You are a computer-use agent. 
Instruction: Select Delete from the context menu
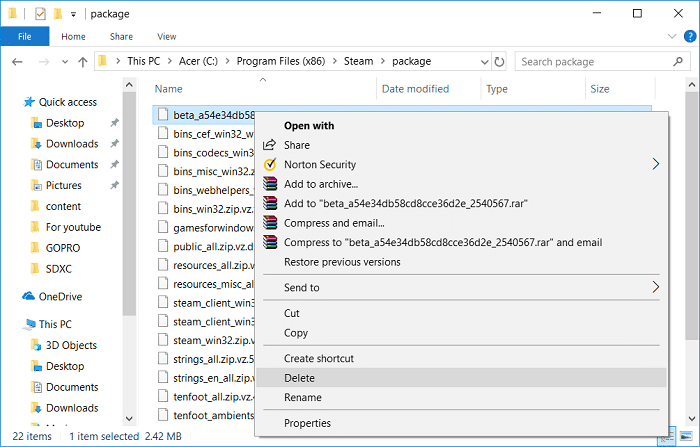[x=299, y=378]
